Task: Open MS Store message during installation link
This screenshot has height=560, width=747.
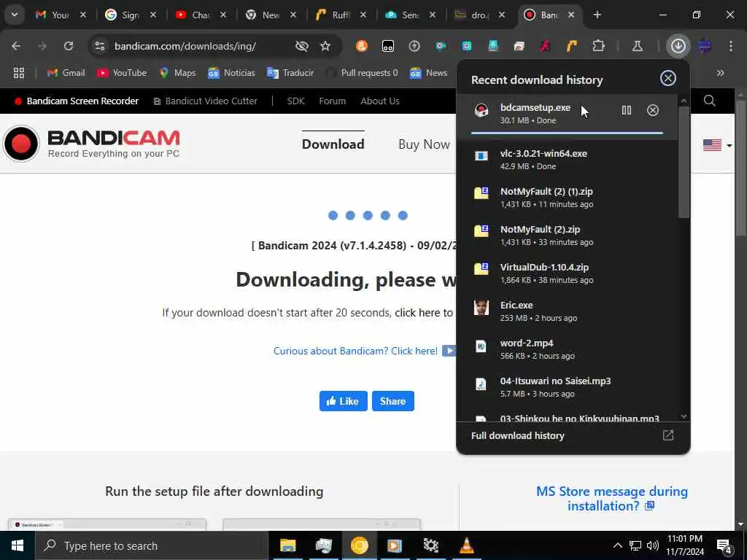Action: [x=612, y=498]
